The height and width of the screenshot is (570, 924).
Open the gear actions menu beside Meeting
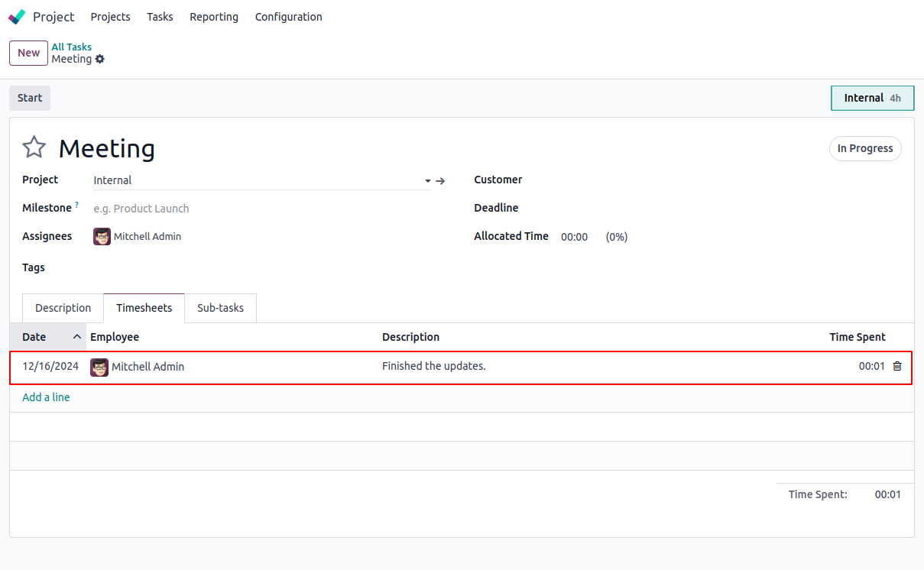(100, 59)
